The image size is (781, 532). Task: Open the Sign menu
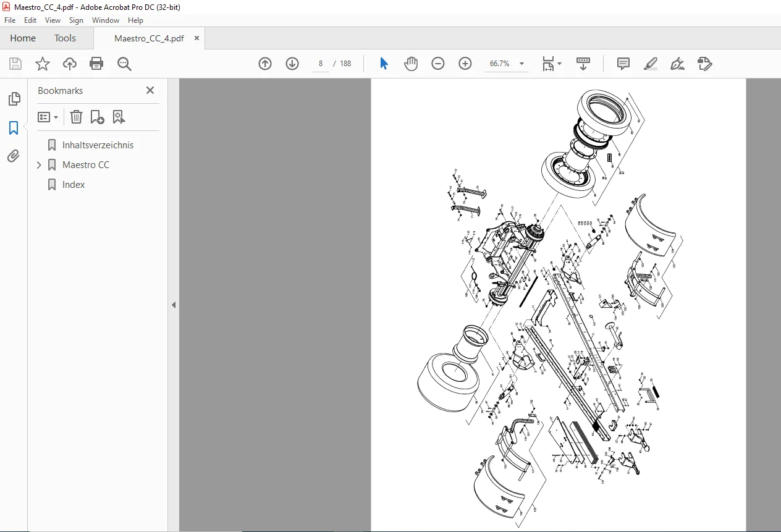pyautogui.click(x=76, y=20)
